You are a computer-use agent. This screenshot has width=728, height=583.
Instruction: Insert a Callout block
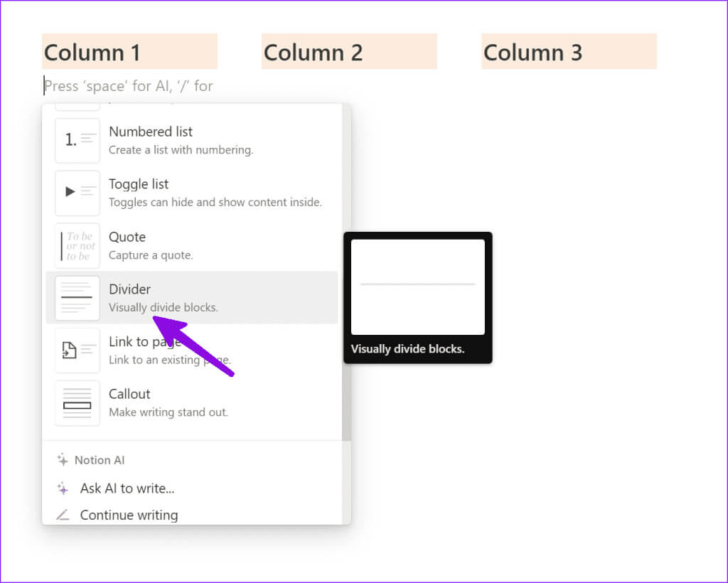tap(192, 403)
